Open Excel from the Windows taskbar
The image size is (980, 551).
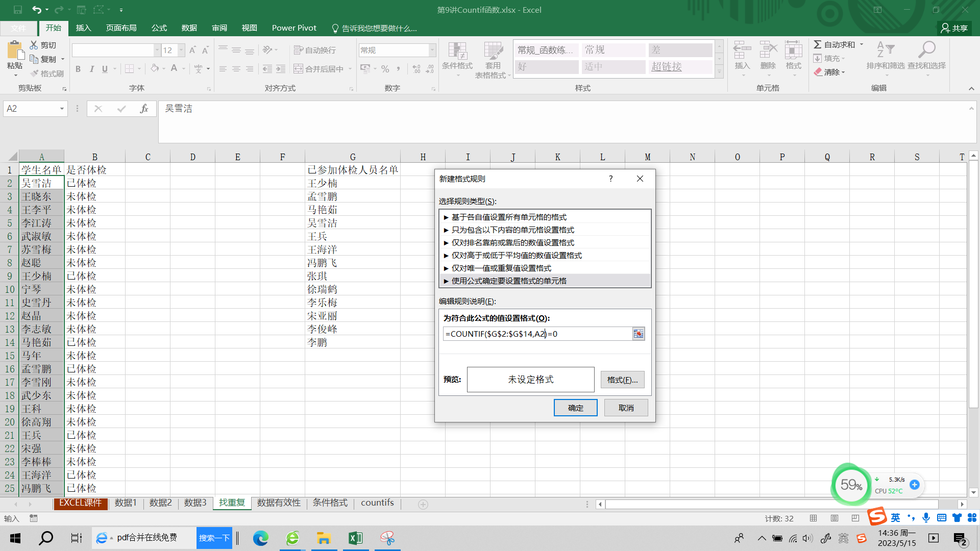355,538
